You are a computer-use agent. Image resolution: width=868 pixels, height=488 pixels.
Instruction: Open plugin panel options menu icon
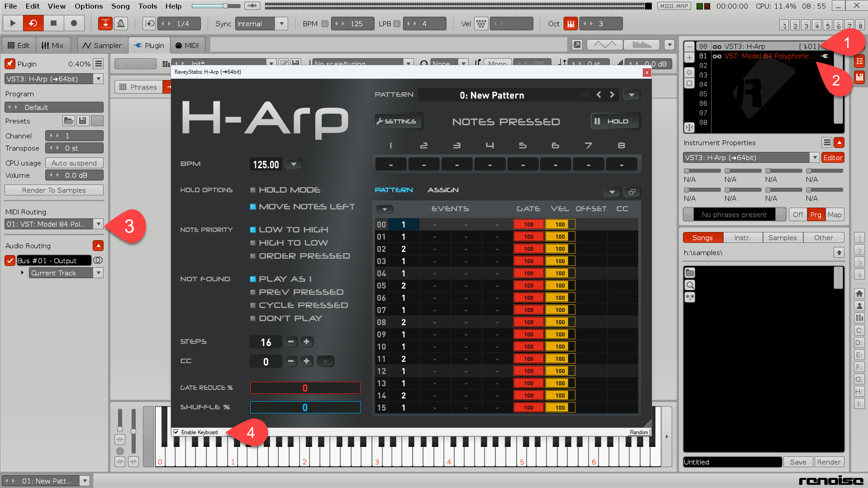click(99, 64)
